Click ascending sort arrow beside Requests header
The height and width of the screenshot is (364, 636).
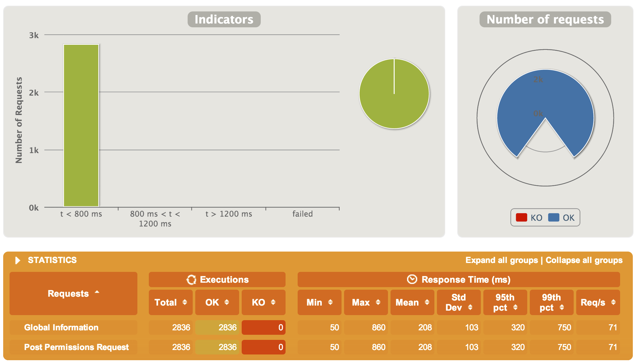tap(97, 292)
